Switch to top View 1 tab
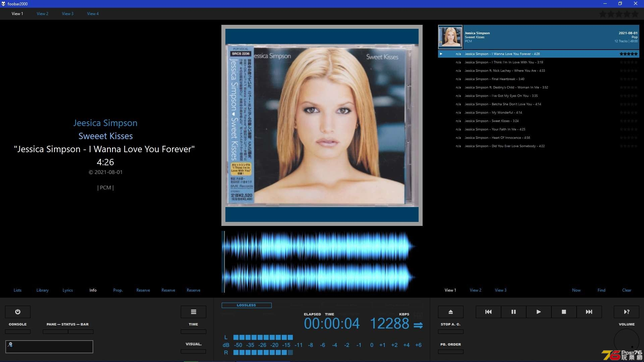The height and width of the screenshot is (362, 644). pyautogui.click(x=17, y=14)
